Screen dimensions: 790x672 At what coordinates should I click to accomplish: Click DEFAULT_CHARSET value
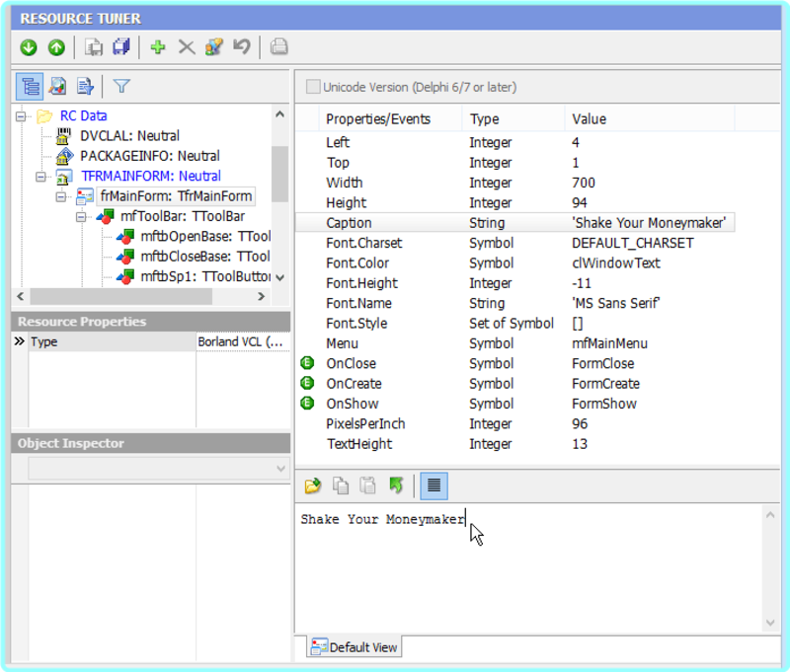click(x=632, y=243)
